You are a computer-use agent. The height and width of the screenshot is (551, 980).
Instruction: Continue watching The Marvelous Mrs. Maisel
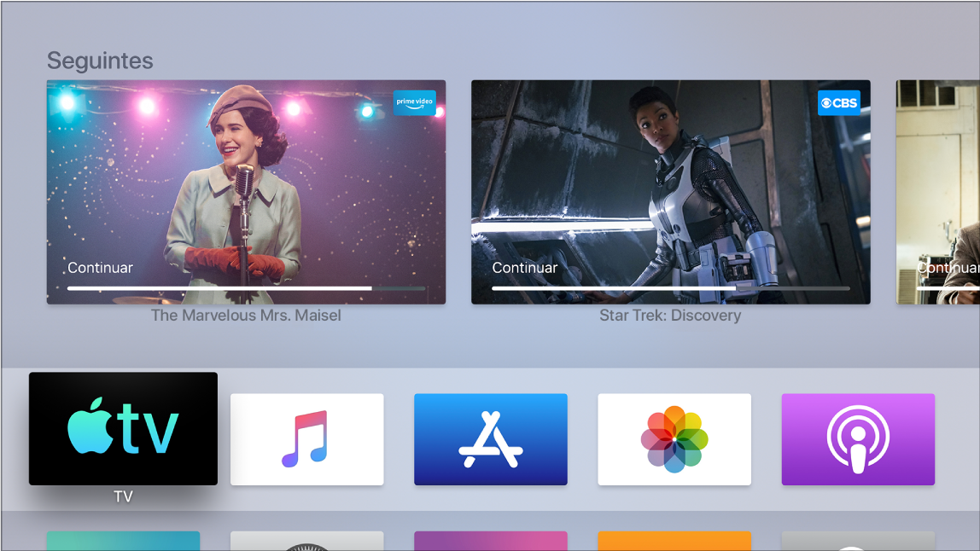click(x=246, y=192)
